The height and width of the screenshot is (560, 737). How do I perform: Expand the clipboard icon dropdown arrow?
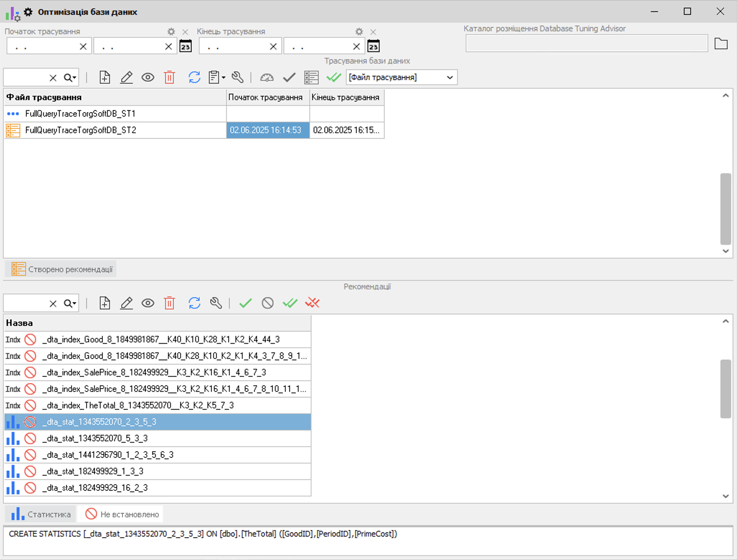click(224, 77)
